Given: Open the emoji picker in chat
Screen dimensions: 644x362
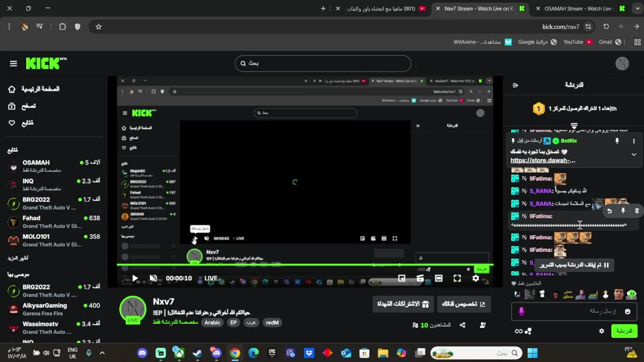Looking at the screenshot, I should point(627,312).
